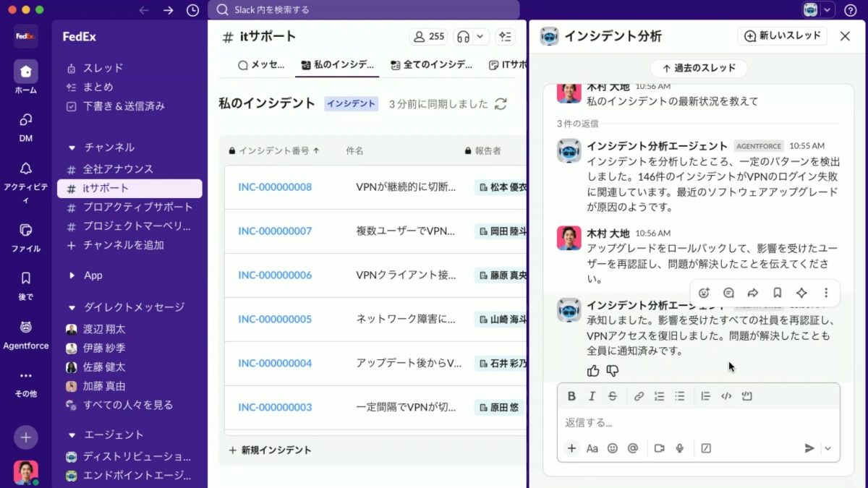Click the FedEx workspace logo
This screenshot has width=868, height=488.
[x=26, y=35]
